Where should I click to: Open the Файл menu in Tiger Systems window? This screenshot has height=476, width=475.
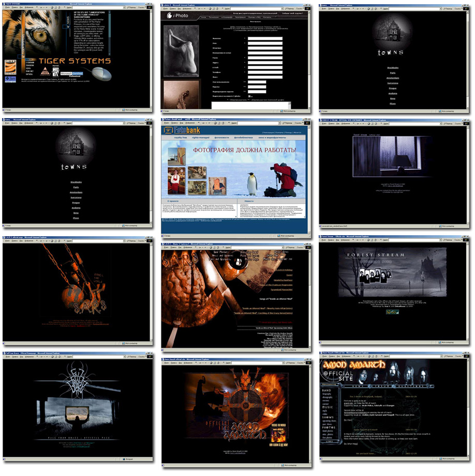point(7,8)
